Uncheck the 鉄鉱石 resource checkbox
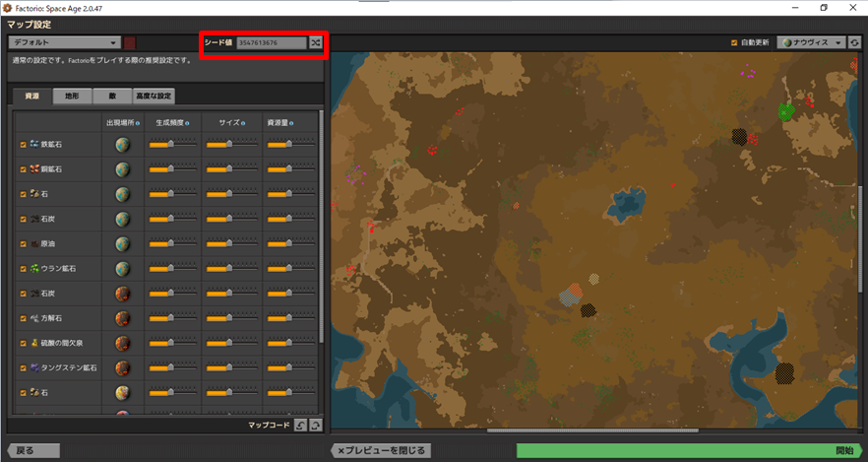 [x=24, y=145]
